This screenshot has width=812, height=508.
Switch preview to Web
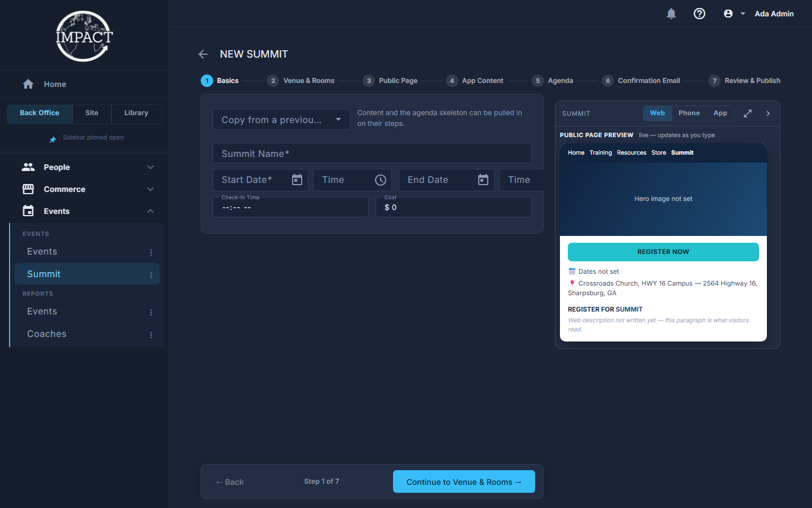657,113
